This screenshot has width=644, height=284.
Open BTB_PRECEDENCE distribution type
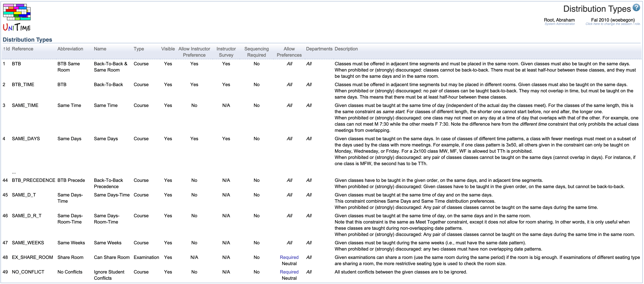(33, 180)
